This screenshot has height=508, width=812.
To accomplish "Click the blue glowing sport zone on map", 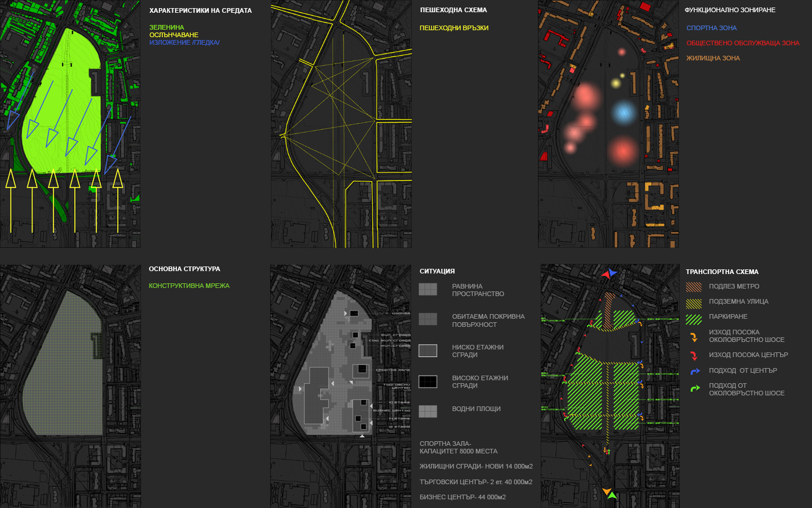I will [624, 111].
